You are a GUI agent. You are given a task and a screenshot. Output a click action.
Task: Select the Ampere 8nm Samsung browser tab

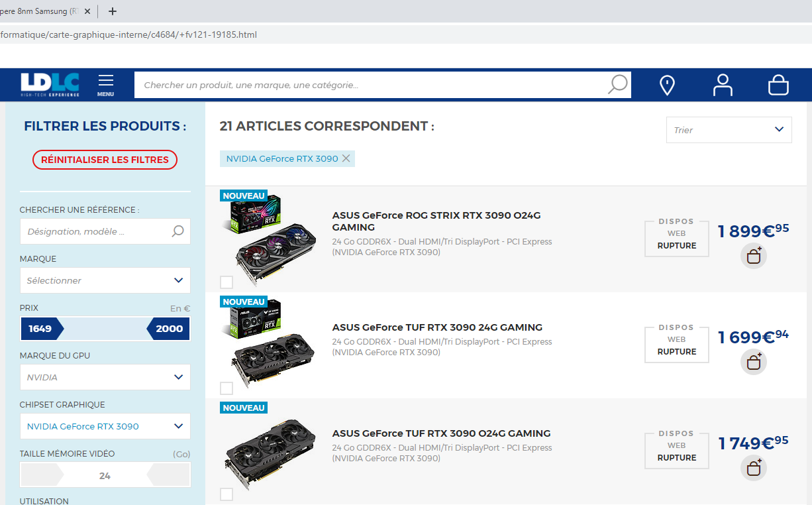point(40,11)
